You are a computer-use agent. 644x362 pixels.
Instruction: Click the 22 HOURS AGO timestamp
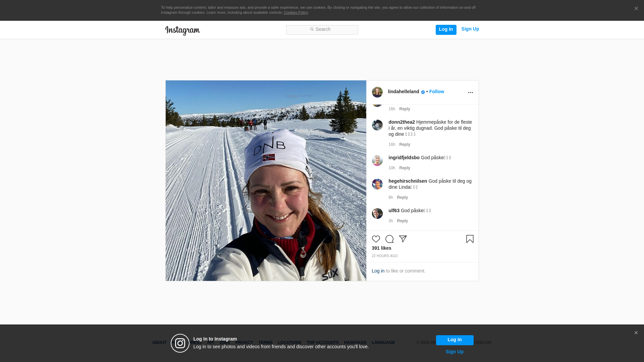coord(384,256)
